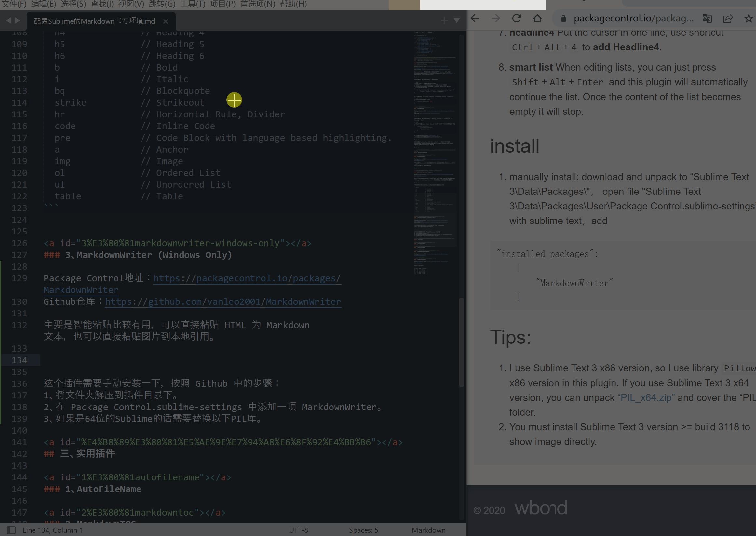Click line 138 Package Control.sublime-settings text
756x536 pixels.
(x=156, y=407)
